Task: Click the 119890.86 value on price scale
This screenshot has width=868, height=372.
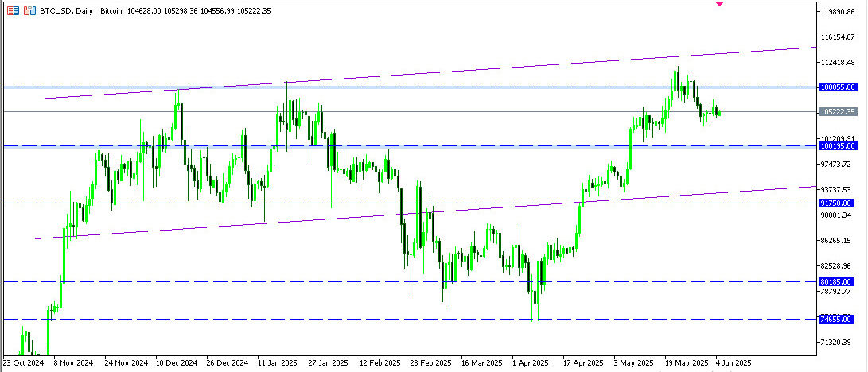Action: (x=842, y=12)
